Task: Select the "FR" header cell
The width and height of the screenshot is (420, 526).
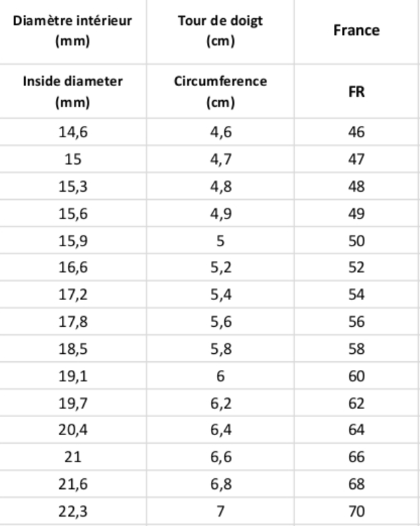Action: point(356,92)
